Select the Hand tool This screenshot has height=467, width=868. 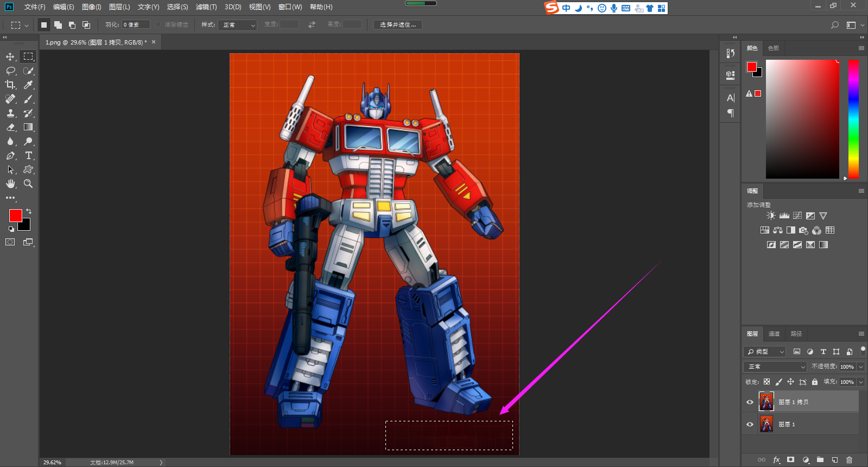[x=10, y=184]
